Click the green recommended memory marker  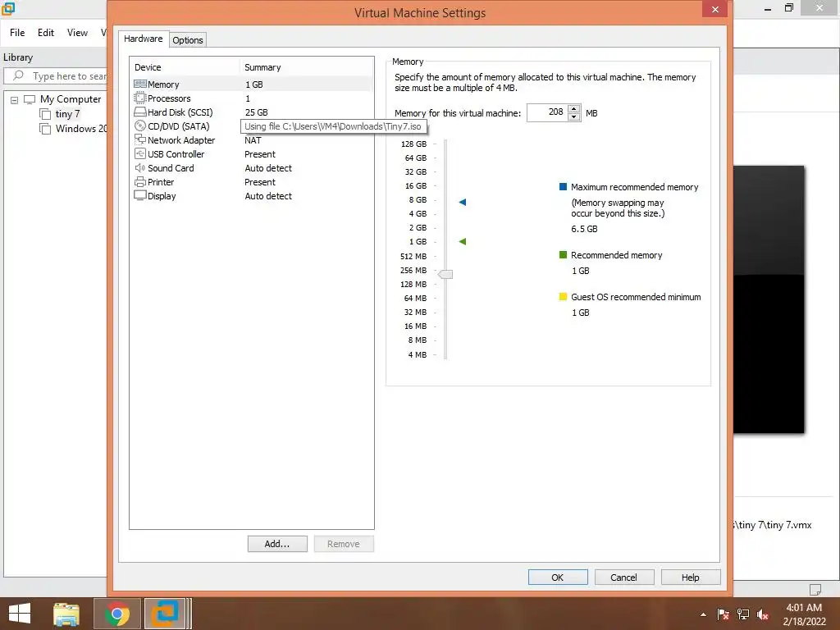(463, 242)
